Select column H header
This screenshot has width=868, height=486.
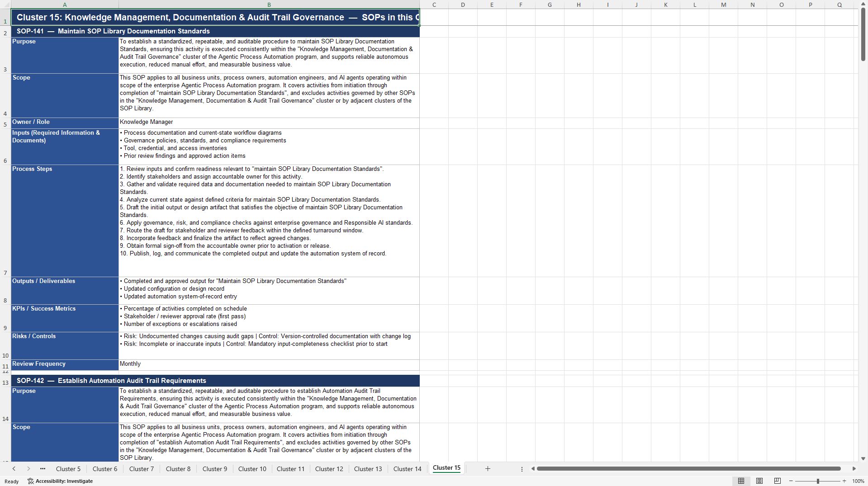pos(579,5)
